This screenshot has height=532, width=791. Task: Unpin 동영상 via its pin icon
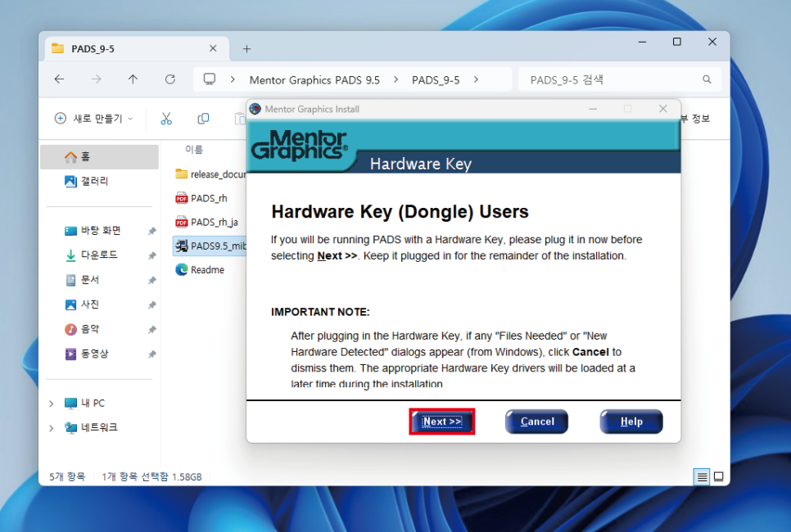[x=151, y=354]
